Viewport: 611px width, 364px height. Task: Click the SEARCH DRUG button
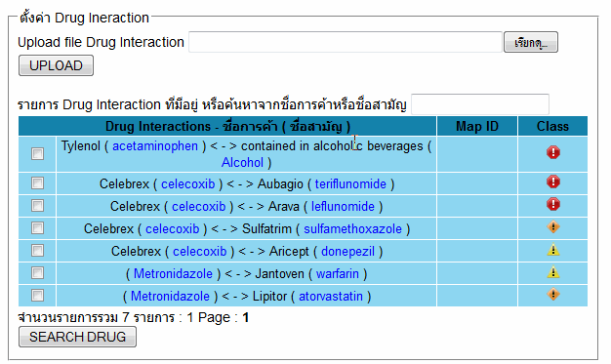(x=77, y=337)
